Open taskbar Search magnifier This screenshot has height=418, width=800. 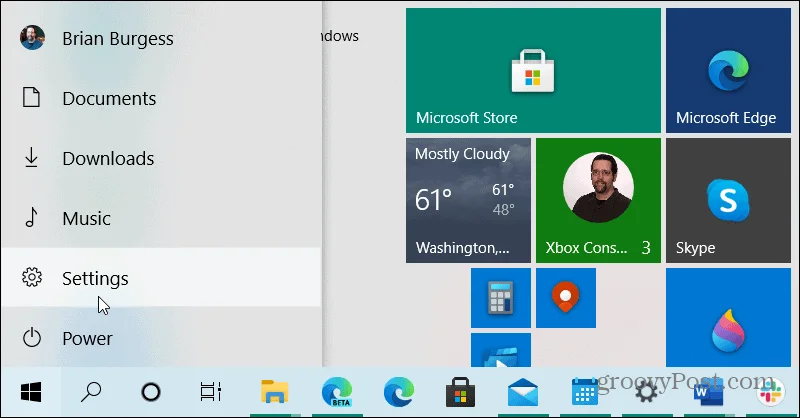91,392
